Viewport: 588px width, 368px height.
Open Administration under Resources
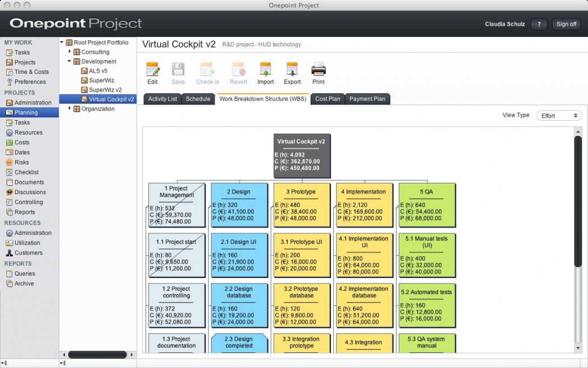tap(33, 233)
